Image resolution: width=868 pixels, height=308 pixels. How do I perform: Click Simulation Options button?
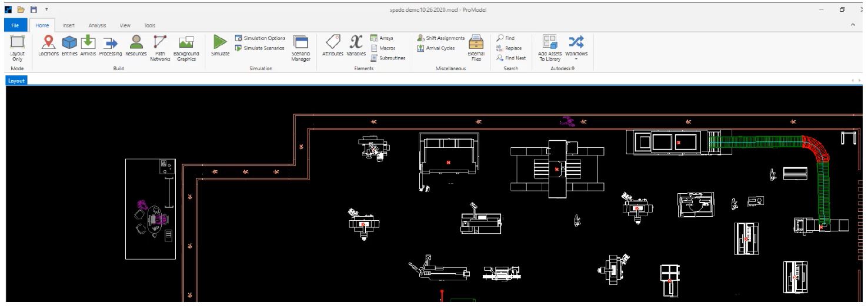coord(260,38)
